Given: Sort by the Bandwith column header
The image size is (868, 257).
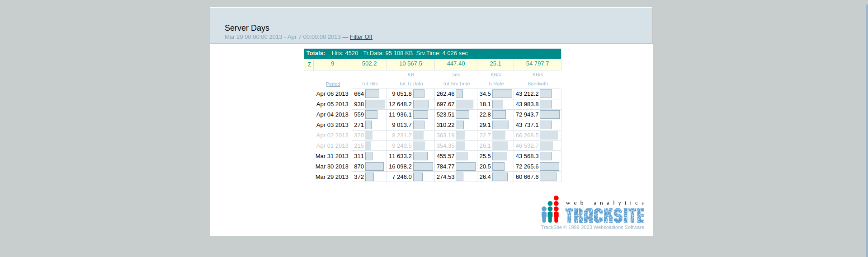Looking at the screenshot, I should point(538,84).
